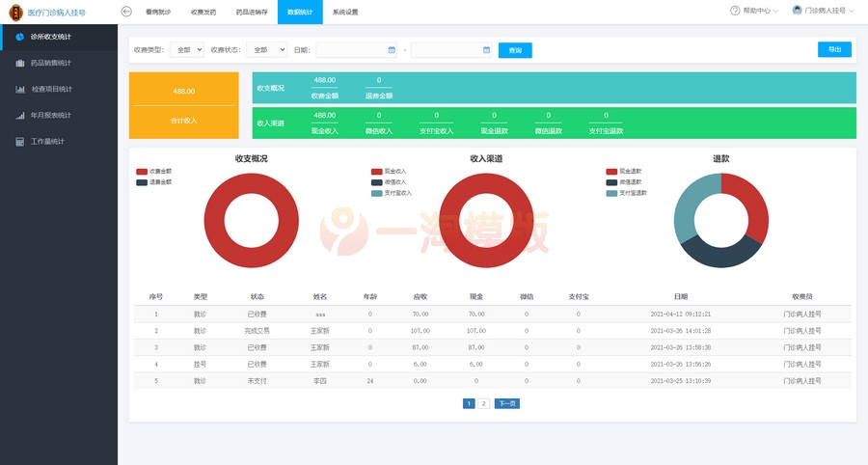Click 支付宝收入 value in green bar
This screenshot has height=465, width=868.
(x=437, y=116)
